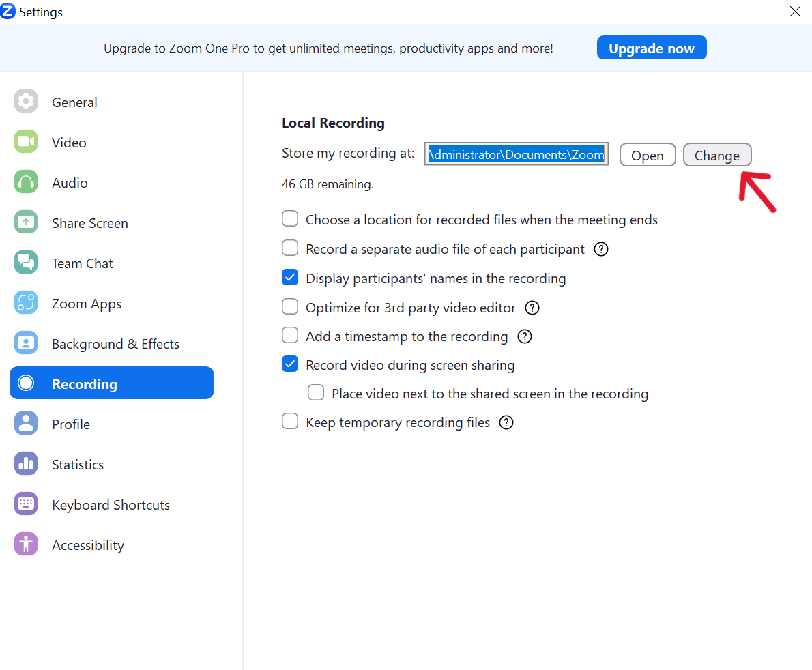Click the Video camera icon

(x=26, y=142)
